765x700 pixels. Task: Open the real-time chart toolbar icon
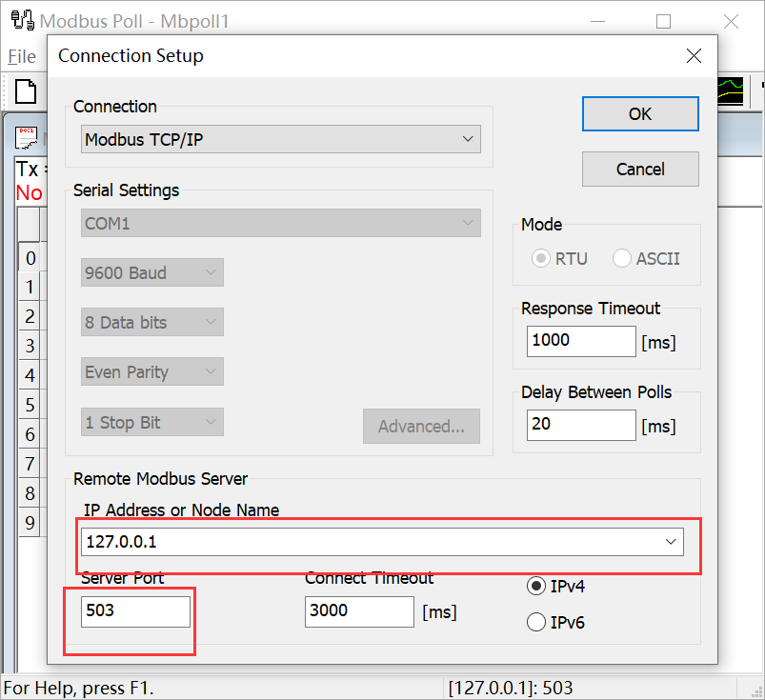click(x=731, y=91)
